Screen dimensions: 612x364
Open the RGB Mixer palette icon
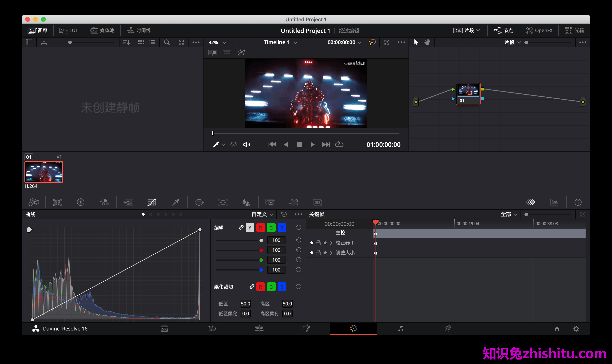click(x=104, y=202)
